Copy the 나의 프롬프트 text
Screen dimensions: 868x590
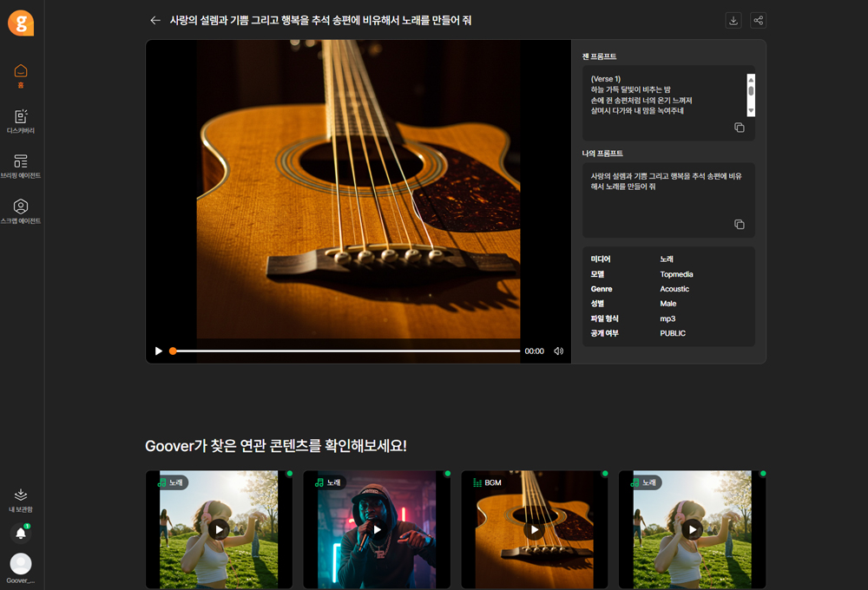point(739,225)
